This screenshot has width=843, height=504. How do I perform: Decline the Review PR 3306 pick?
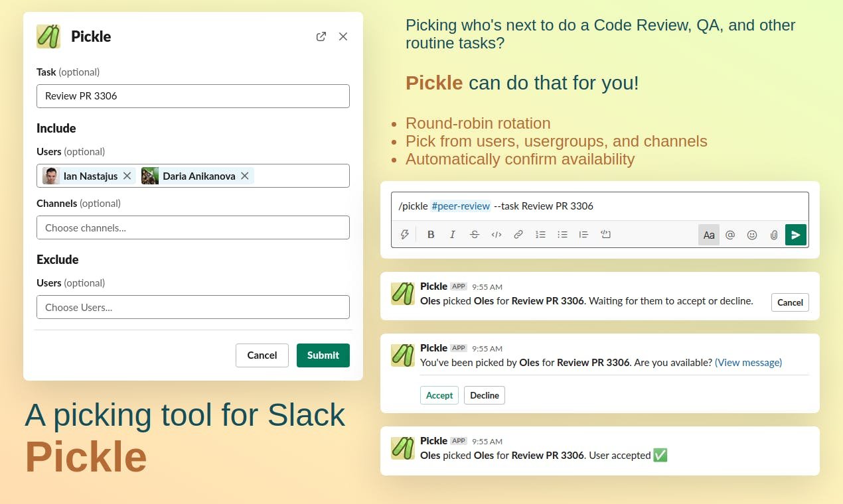pyautogui.click(x=485, y=395)
